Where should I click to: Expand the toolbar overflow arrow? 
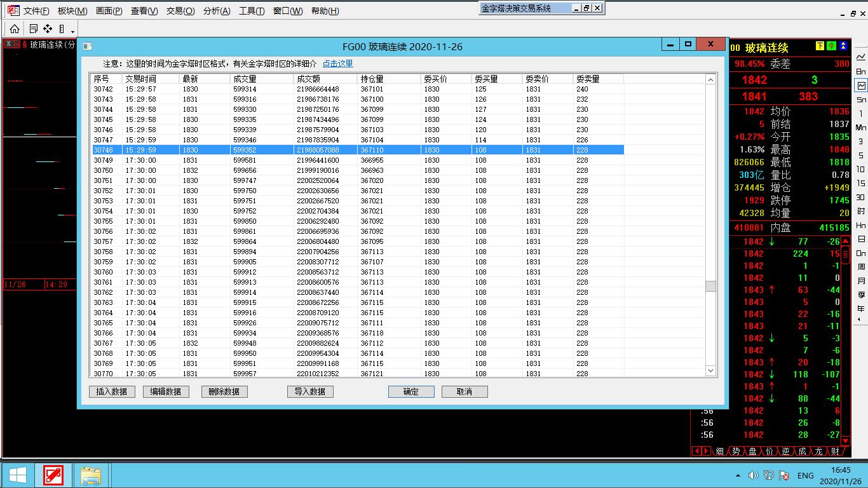[x=73, y=31]
